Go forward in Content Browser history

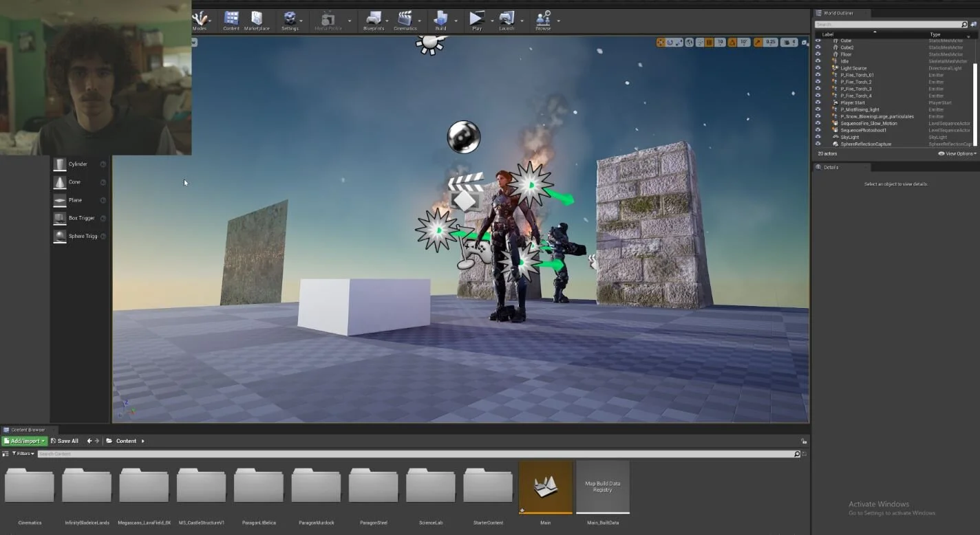(x=97, y=441)
